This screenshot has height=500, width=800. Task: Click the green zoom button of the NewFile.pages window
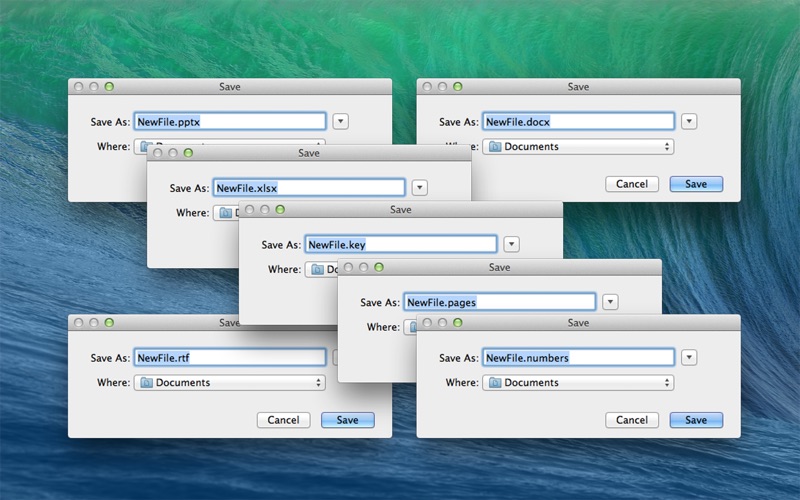pos(379,267)
